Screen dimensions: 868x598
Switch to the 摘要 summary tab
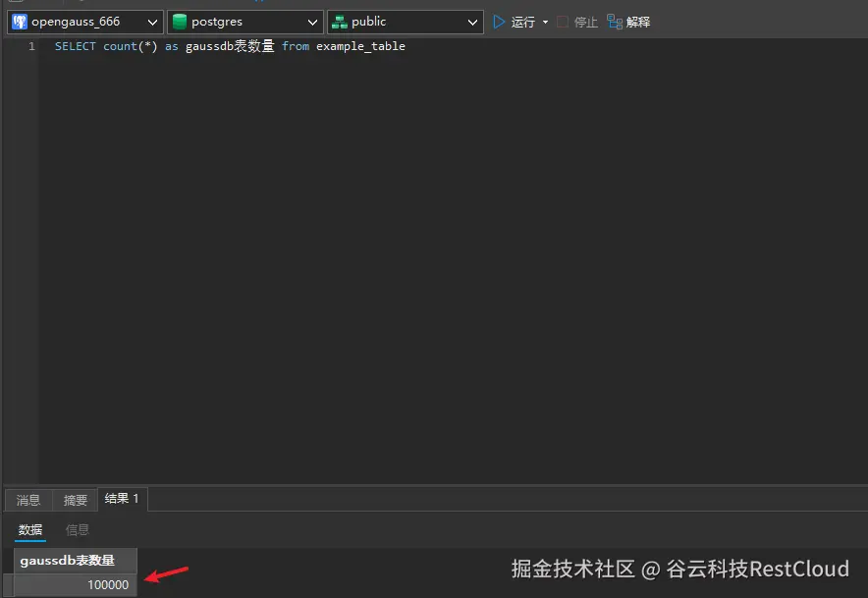point(76,500)
